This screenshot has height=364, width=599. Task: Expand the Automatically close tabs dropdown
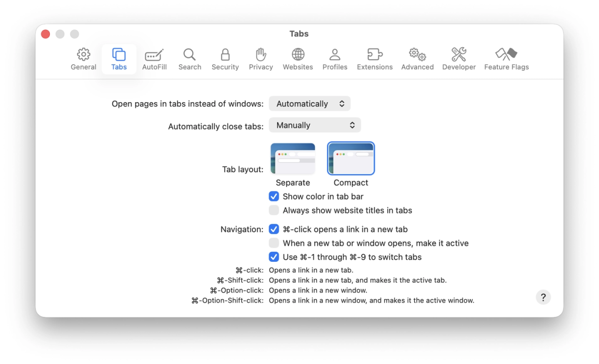click(x=314, y=125)
